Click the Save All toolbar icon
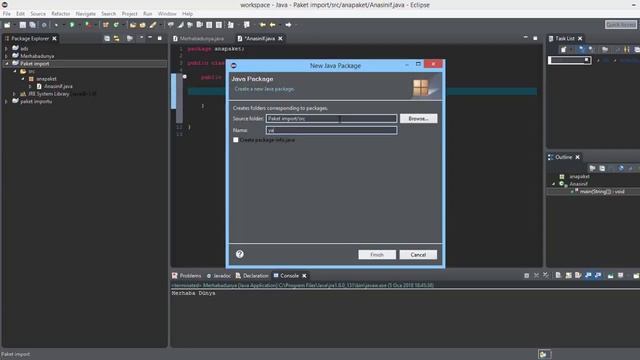 click(32, 25)
